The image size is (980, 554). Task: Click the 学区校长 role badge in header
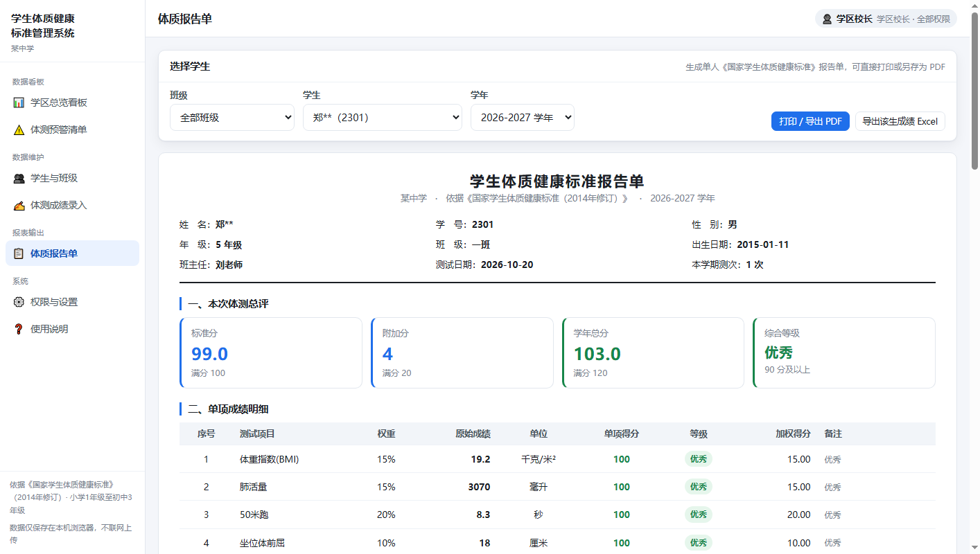pos(886,19)
